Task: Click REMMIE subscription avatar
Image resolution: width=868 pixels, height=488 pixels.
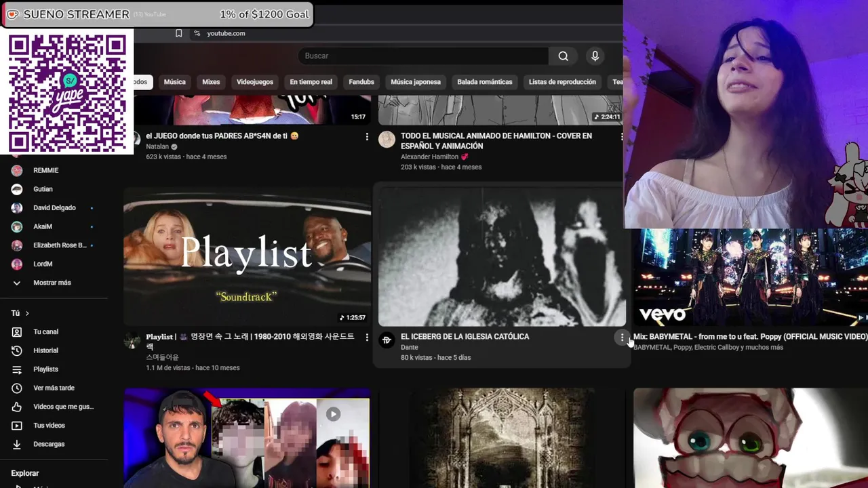Action: (x=17, y=170)
